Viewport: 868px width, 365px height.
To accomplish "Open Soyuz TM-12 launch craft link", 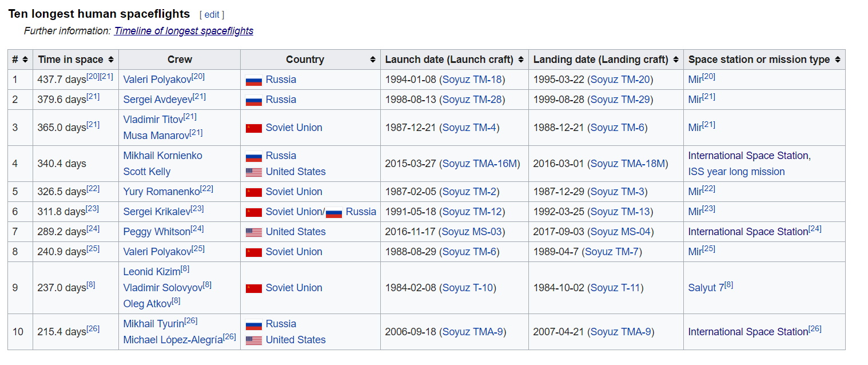I will [472, 212].
